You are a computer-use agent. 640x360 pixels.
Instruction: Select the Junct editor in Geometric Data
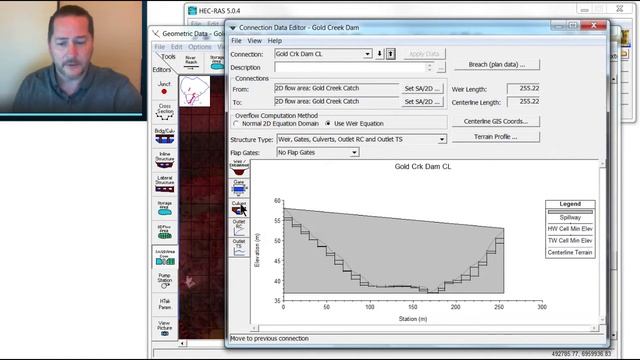tap(164, 87)
